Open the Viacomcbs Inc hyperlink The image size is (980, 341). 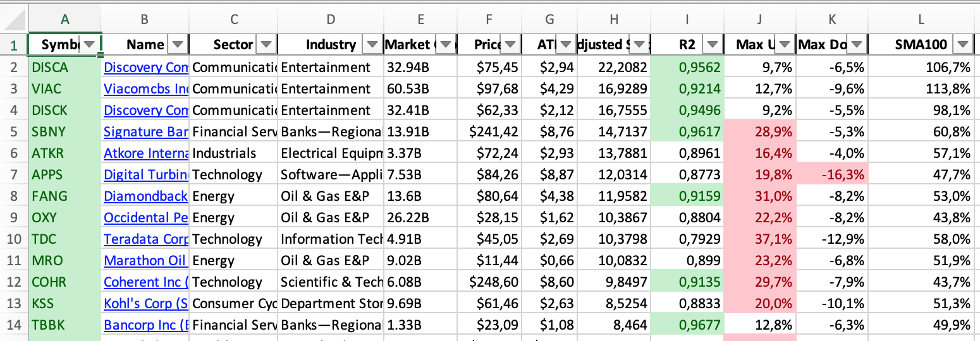tap(146, 89)
